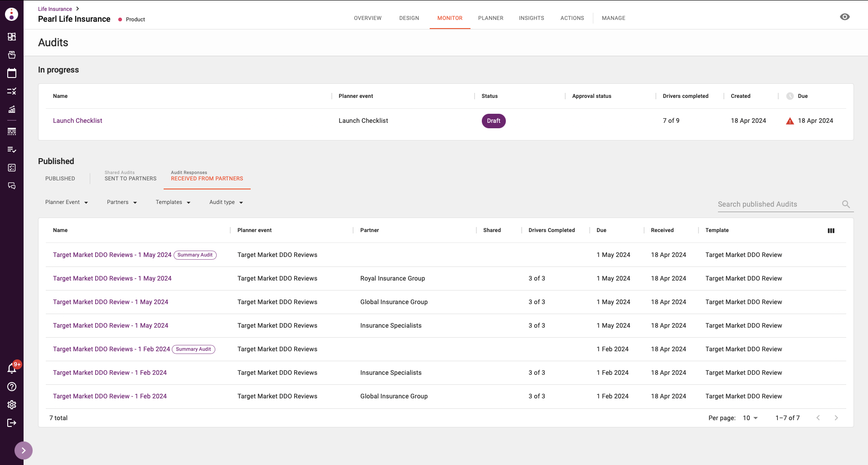Image resolution: width=868 pixels, height=465 pixels.
Task: Open the folder stack icon in the sidebar
Action: pyautogui.click(x=12, y=55)
